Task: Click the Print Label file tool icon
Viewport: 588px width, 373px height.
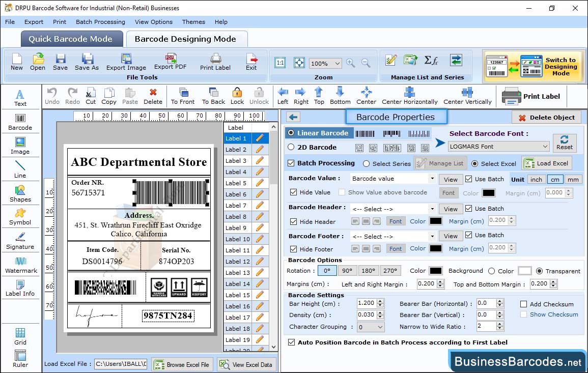Action: point(215,62)
